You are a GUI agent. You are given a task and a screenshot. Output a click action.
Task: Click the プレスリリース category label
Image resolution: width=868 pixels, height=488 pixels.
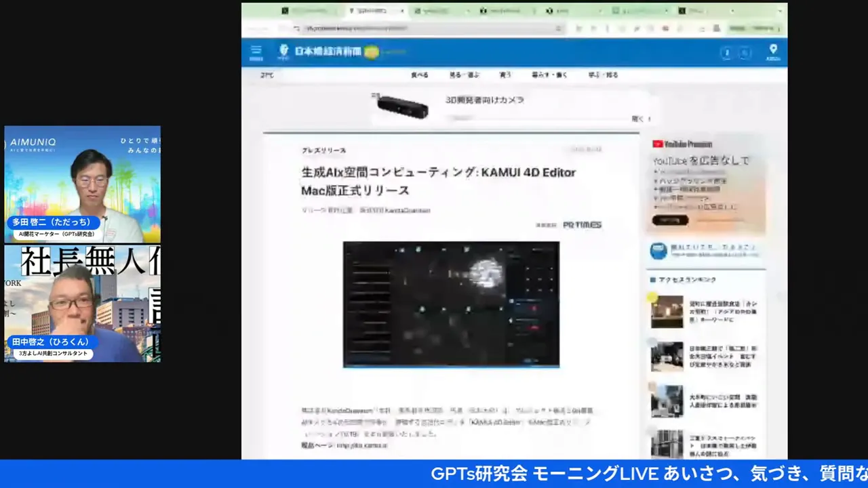pos(324,150)
